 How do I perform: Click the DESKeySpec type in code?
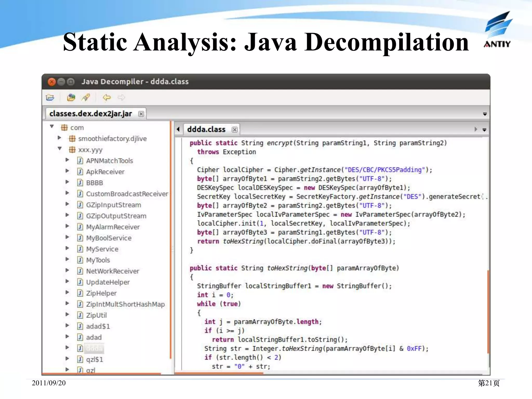[215, 188]
